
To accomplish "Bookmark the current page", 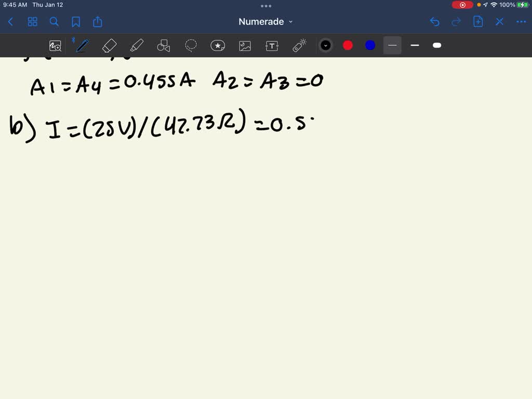I will pos(76,22).
